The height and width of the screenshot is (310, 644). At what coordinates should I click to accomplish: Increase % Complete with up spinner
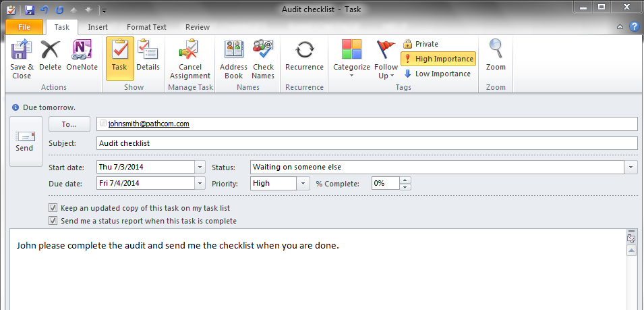(x=405, y=180)
